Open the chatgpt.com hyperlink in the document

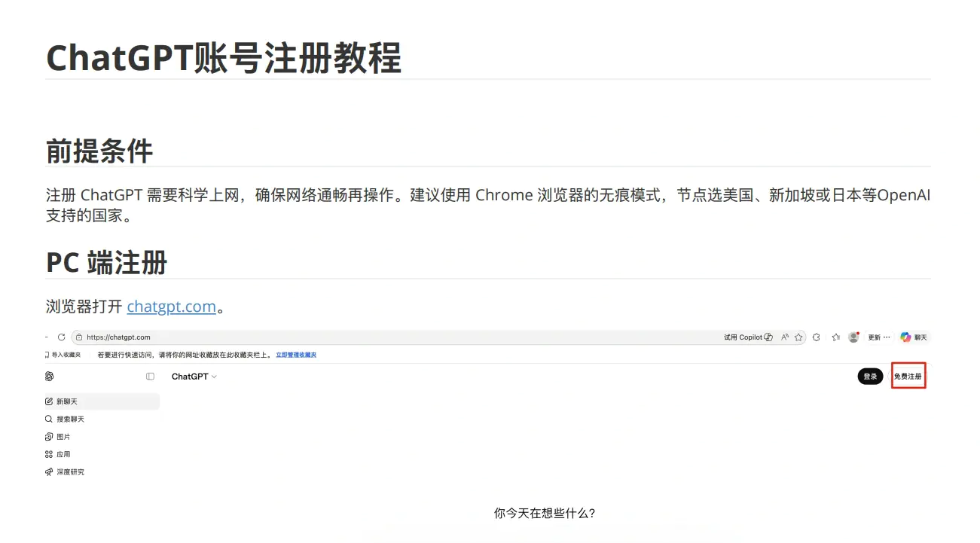(172, 307)
